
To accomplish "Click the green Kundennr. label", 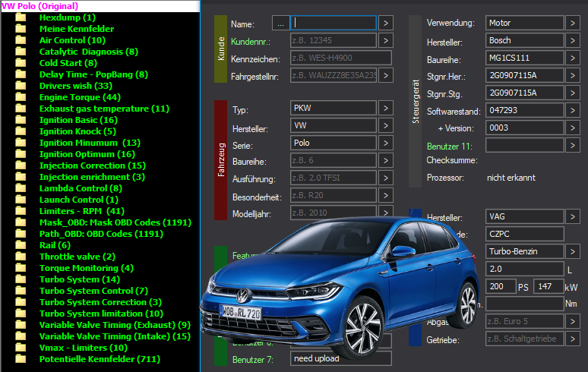I will (x=250, y=42).
